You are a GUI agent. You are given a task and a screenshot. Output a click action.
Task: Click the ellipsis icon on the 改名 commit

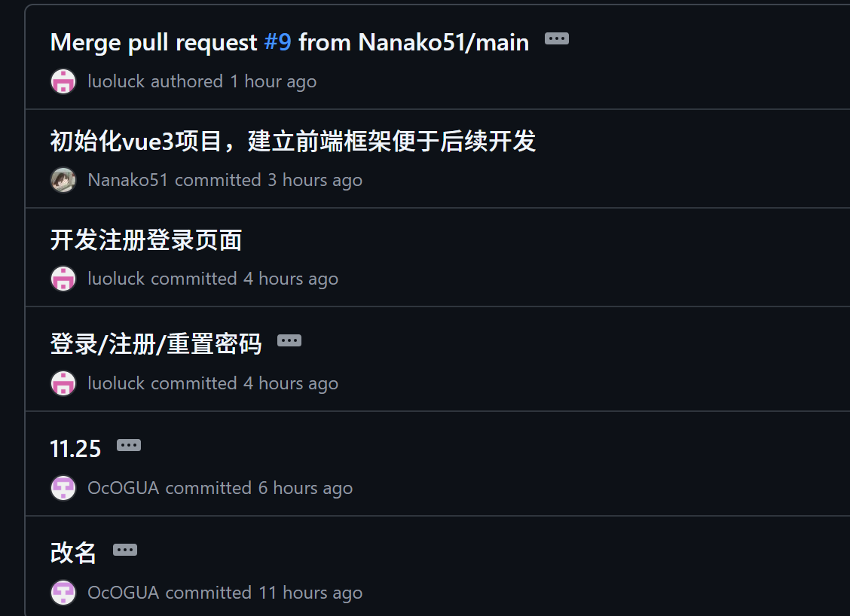(x=125, y=550)
